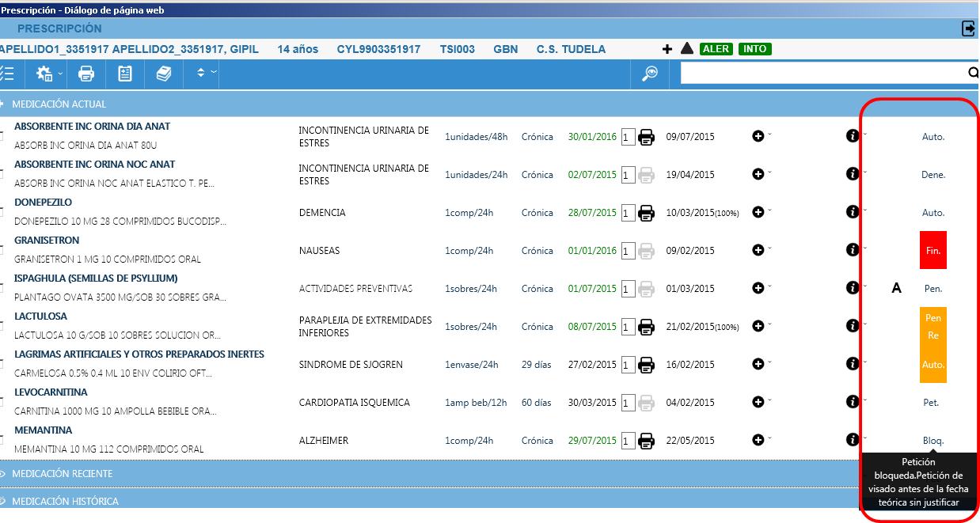Tick the checkbox for Absorbente Inc Orina Dia
980x523 pixels.
tap(2, 135)
